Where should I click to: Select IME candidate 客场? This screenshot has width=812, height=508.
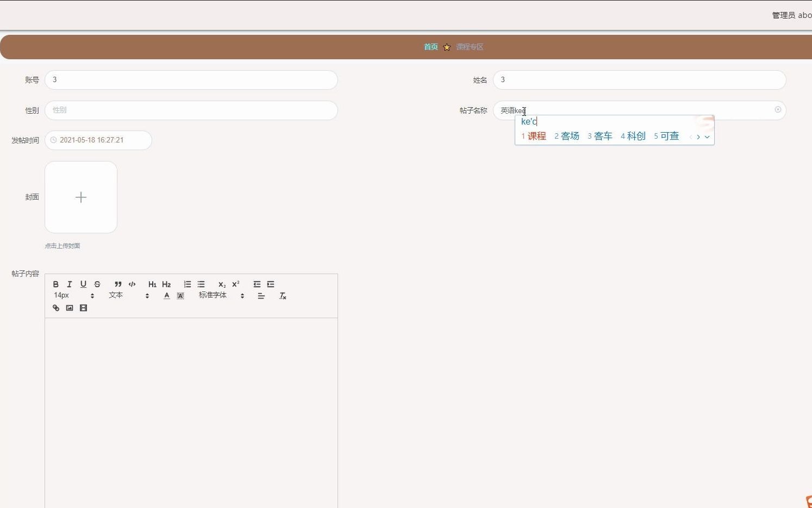(x=567, y=136)
